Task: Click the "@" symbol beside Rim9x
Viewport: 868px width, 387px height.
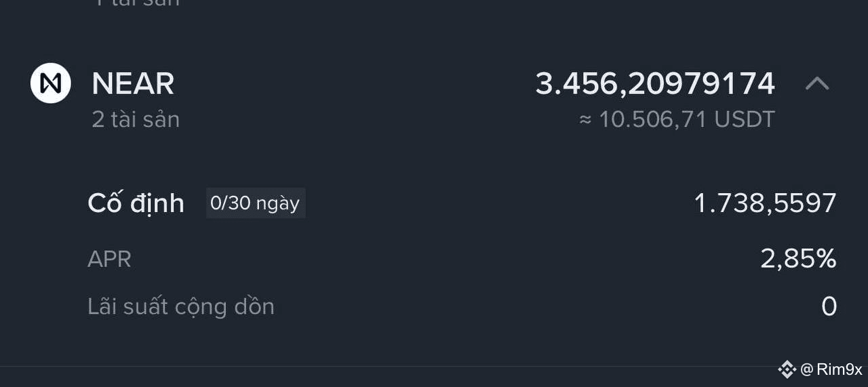Action: (x=806, y=369)
